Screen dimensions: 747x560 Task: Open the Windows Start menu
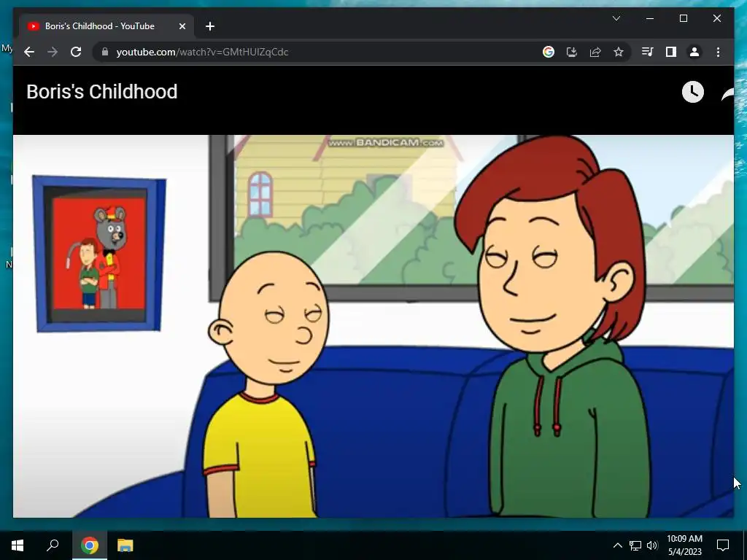point(18,545)
